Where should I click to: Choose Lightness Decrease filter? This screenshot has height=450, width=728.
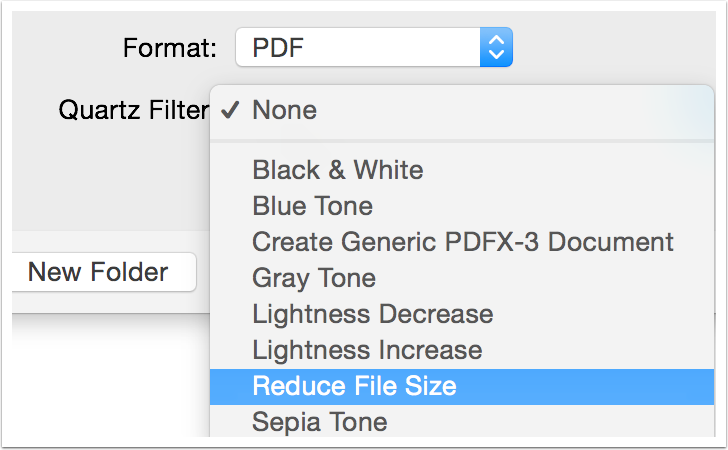(x=372, y=314)
